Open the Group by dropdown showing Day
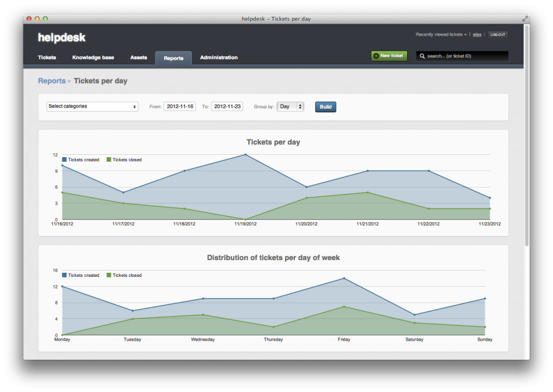The image size is (553, 392). point(290,106)
